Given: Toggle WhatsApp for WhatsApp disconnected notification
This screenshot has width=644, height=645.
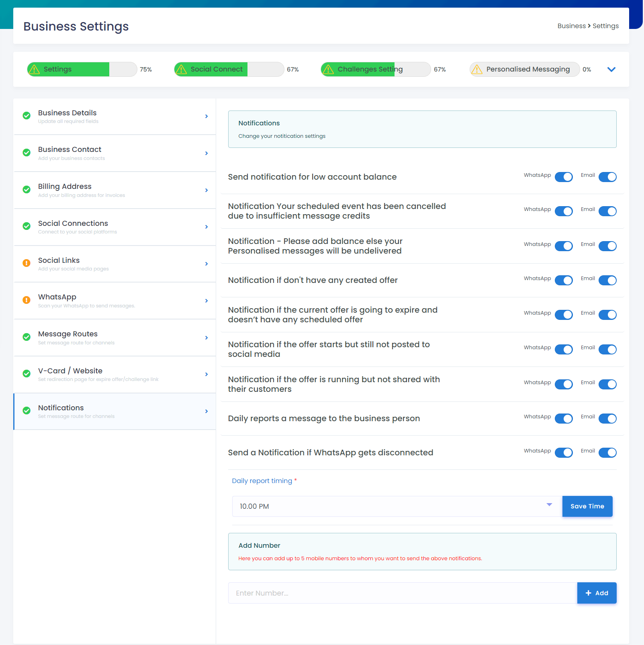Looking at the screenshot, I should 564,453.
